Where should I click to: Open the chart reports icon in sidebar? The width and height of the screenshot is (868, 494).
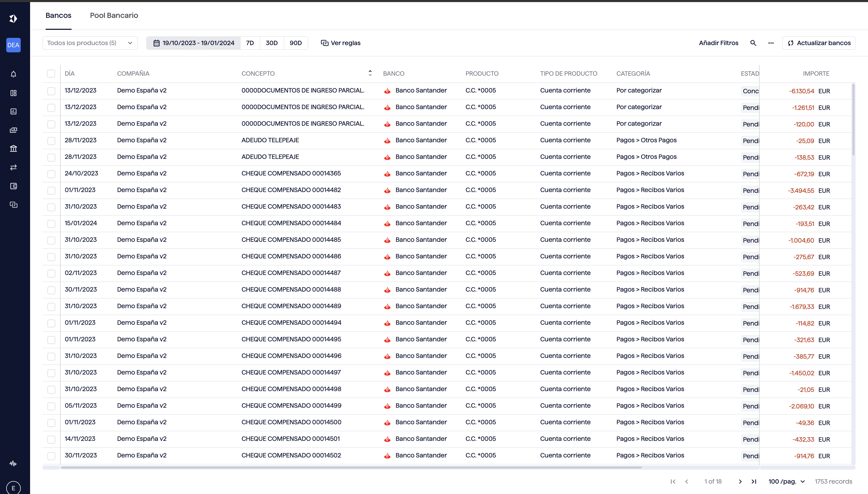coord(13,111)
